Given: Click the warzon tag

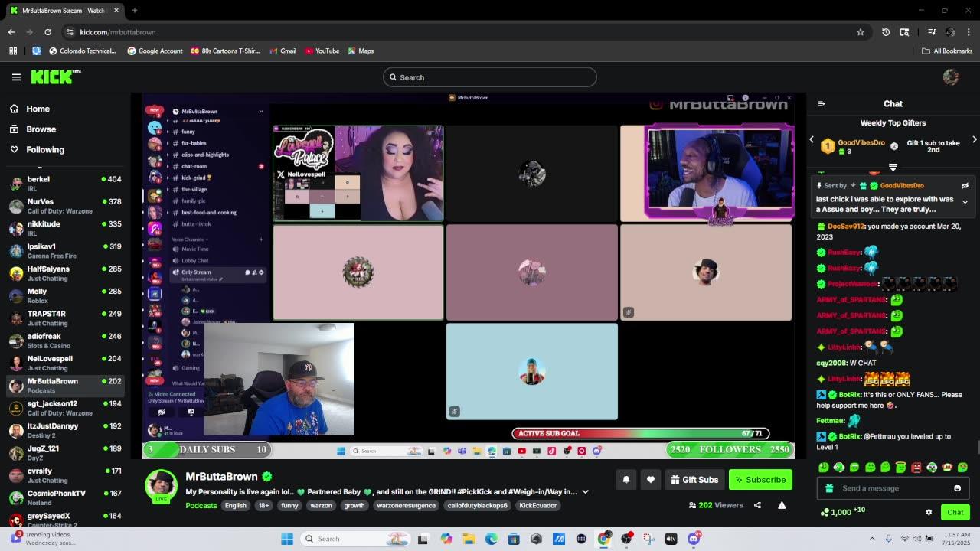Looking at the screenshot, I should point(321,505).
